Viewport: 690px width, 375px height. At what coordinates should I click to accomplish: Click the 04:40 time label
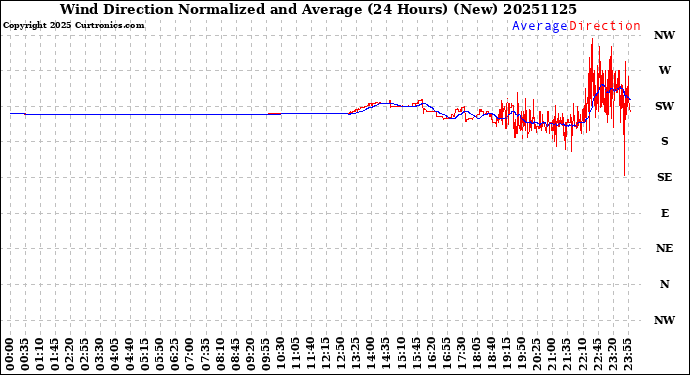131,354
